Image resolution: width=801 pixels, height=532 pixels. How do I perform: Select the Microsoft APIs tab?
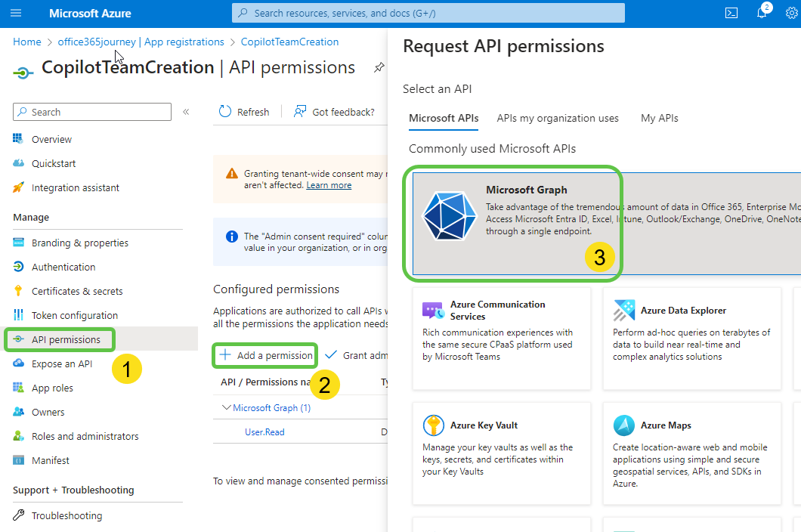[x=444, y=118]
